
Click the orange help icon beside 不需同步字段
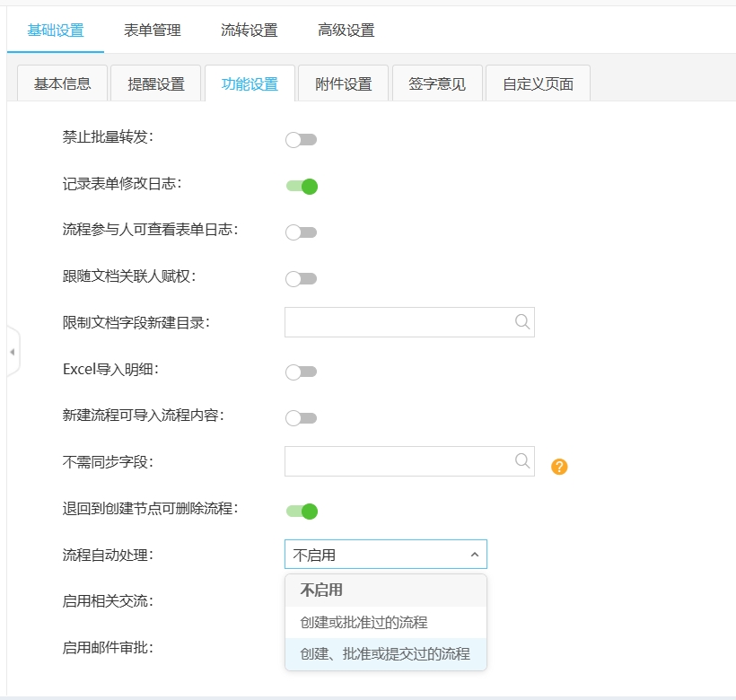point(559,467)
